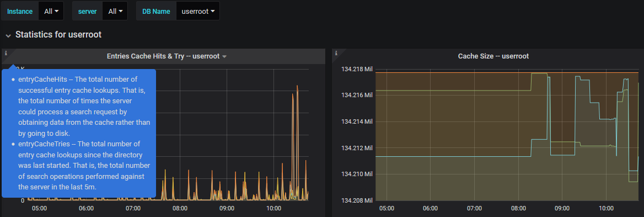This screenshot has width=644, height=217.
Task: Click the Instance variable label
Action: [20, 11]
